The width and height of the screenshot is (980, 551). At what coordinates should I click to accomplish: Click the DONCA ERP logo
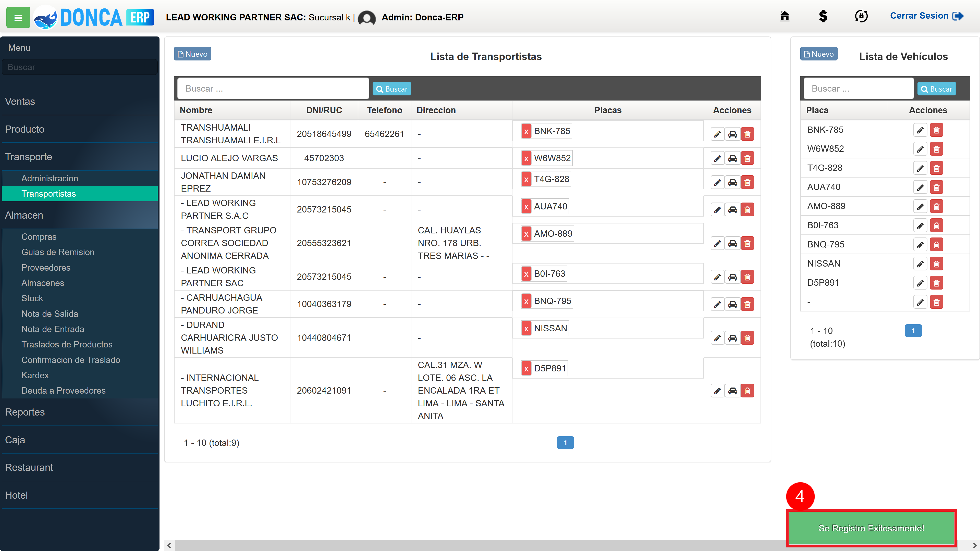94,18
